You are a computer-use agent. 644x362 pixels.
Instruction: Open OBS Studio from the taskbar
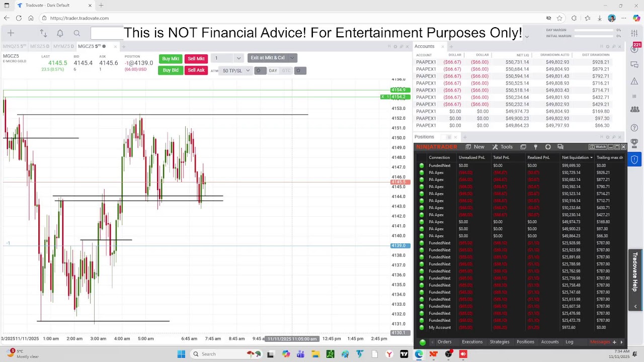(448, 354)
